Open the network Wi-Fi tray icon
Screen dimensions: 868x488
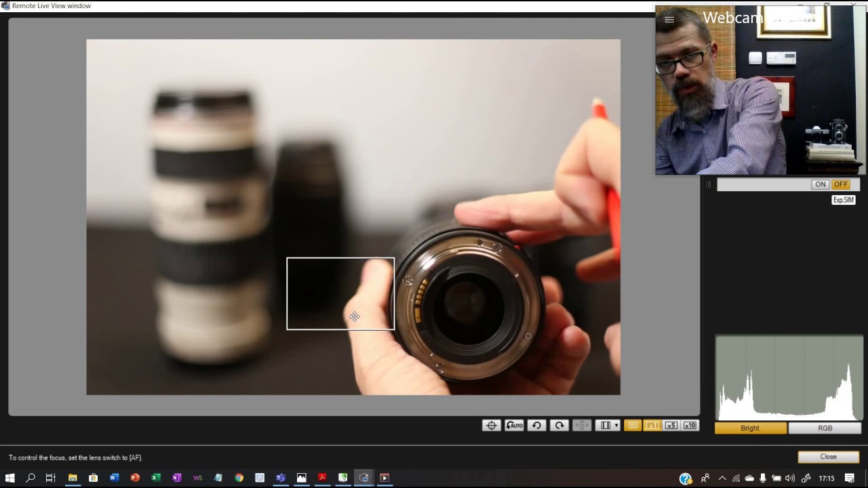pos(736,479)
